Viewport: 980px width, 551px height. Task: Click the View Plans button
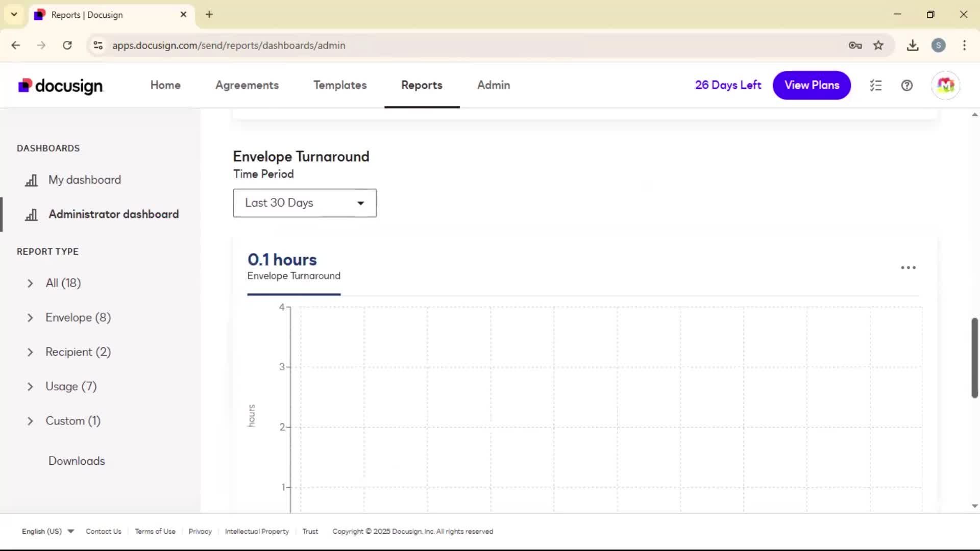coord(812,85)
